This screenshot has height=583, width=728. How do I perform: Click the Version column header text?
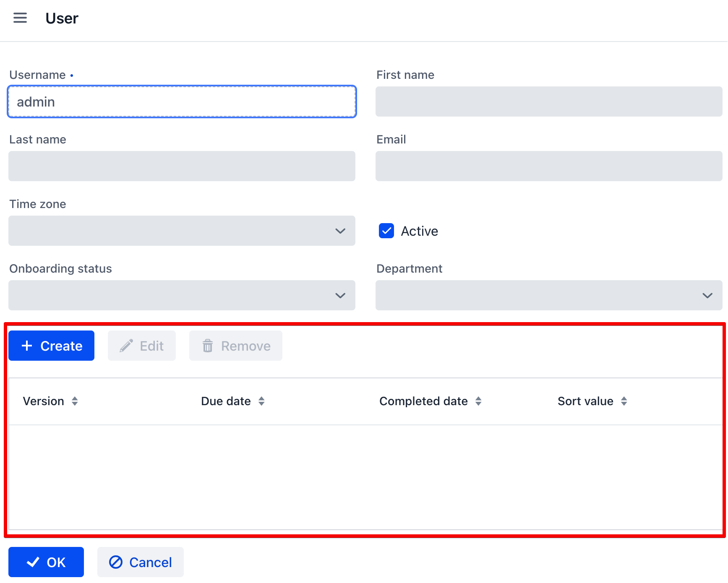click(43, 401)
